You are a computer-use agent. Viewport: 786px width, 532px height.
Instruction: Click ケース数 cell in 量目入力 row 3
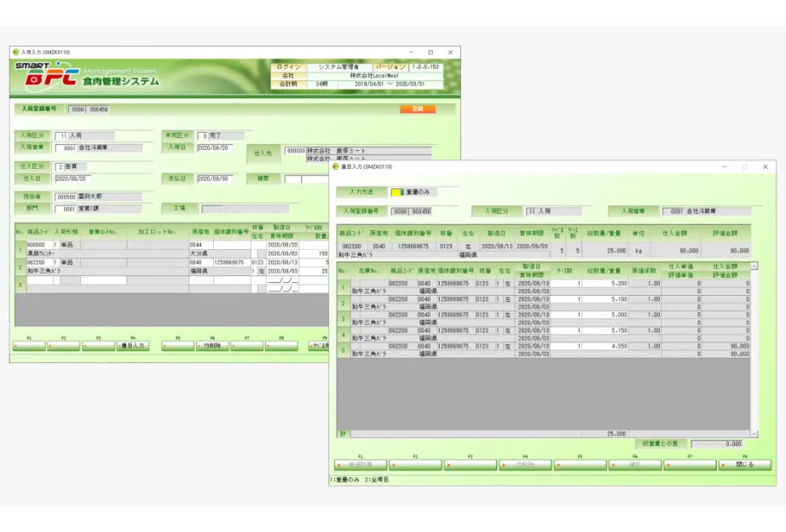click(565, 315)
